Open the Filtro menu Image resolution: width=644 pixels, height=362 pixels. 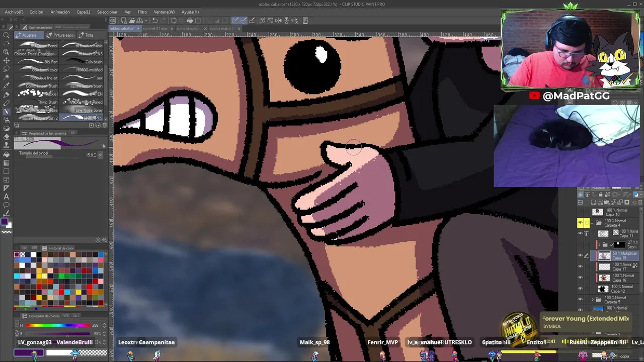pyautogui.click(x=142, y=12)
